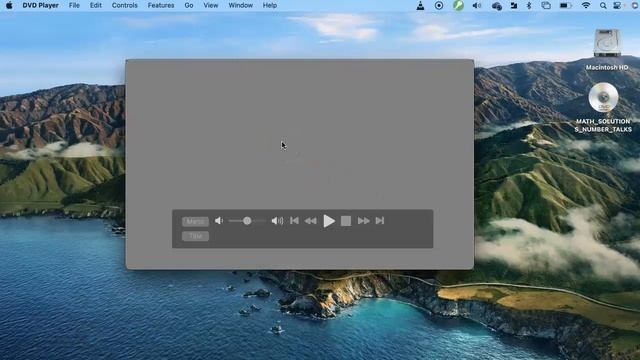Open the View menu
The height and width of the screenshot is (360, 640).
click(211, 5)
